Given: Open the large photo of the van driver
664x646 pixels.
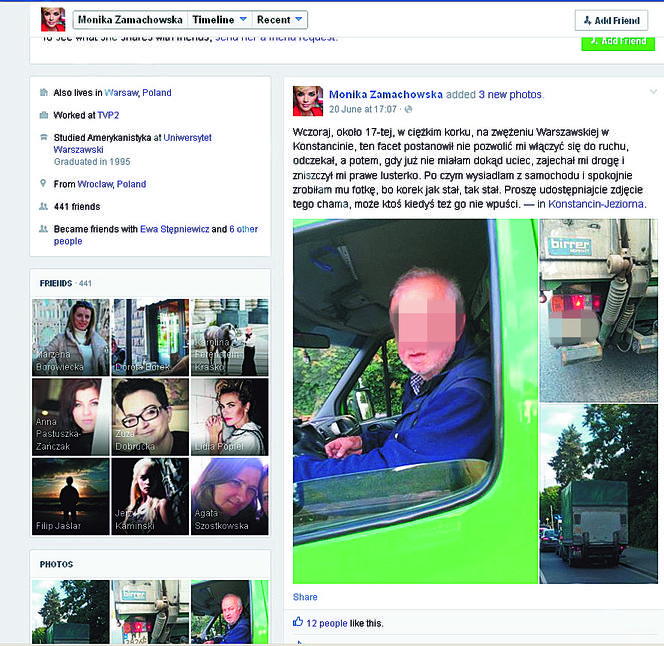Looking at the screenshot, I should click(414, 400).
